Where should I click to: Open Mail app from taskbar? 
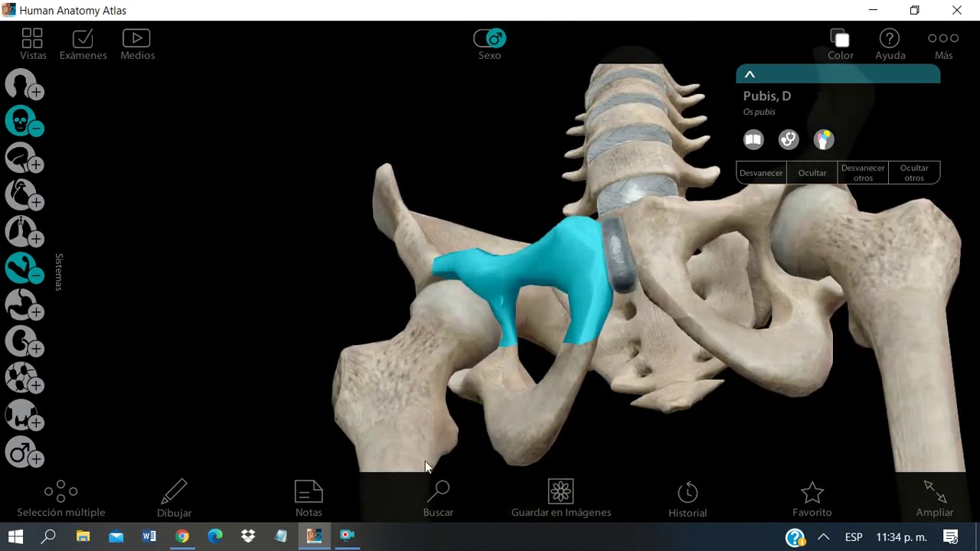(116, 536)
